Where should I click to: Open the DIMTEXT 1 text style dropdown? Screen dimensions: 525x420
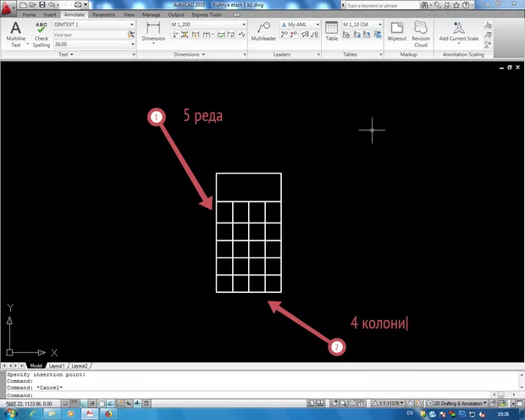pos(93,25)
